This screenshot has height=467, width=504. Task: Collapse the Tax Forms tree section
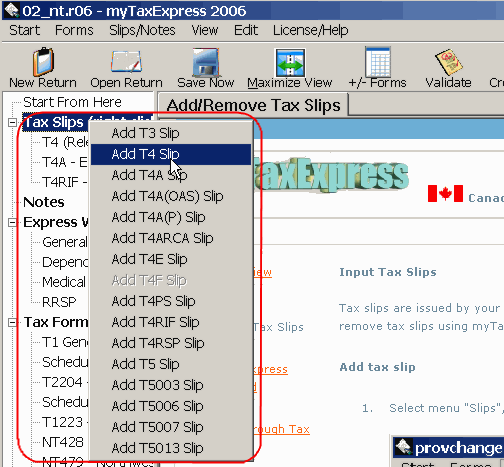pos(12,322)
